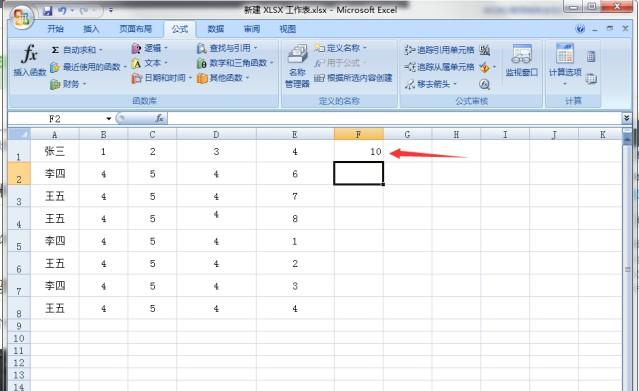Expand the Name Box dropdown arrow

[109, 119]
